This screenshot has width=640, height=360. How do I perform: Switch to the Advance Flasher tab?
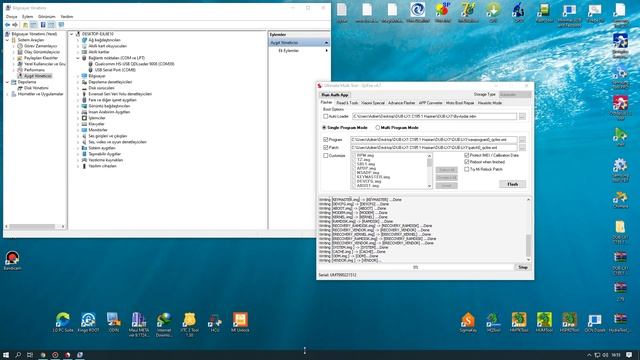click(401, 103)
